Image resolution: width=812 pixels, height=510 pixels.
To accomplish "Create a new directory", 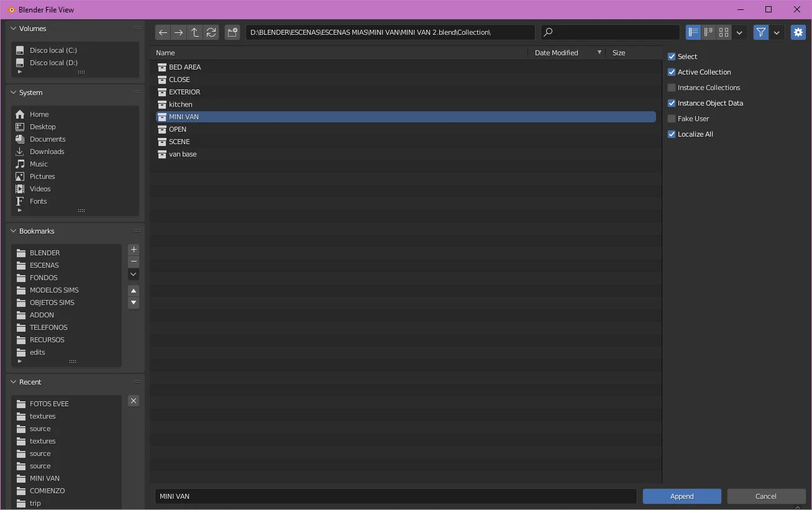I will 232,32.
